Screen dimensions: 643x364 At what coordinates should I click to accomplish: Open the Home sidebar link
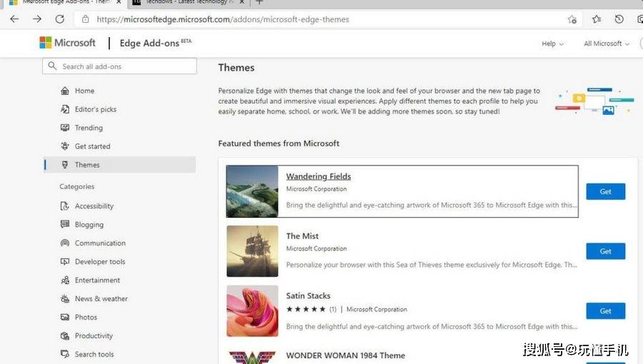coord(84,91)
